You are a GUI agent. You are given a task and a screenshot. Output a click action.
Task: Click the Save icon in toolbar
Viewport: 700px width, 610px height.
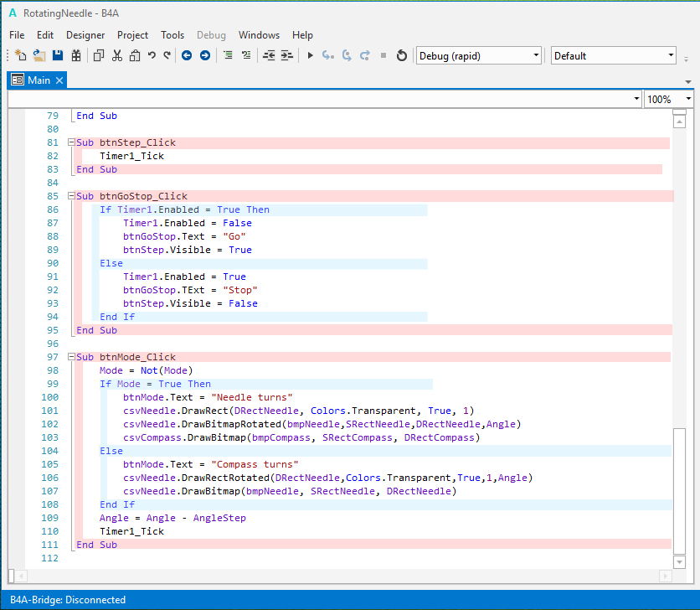[58, 55]
